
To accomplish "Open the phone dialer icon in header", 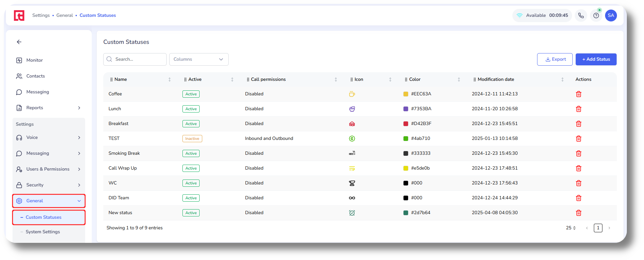I will (x=581, y=16).
